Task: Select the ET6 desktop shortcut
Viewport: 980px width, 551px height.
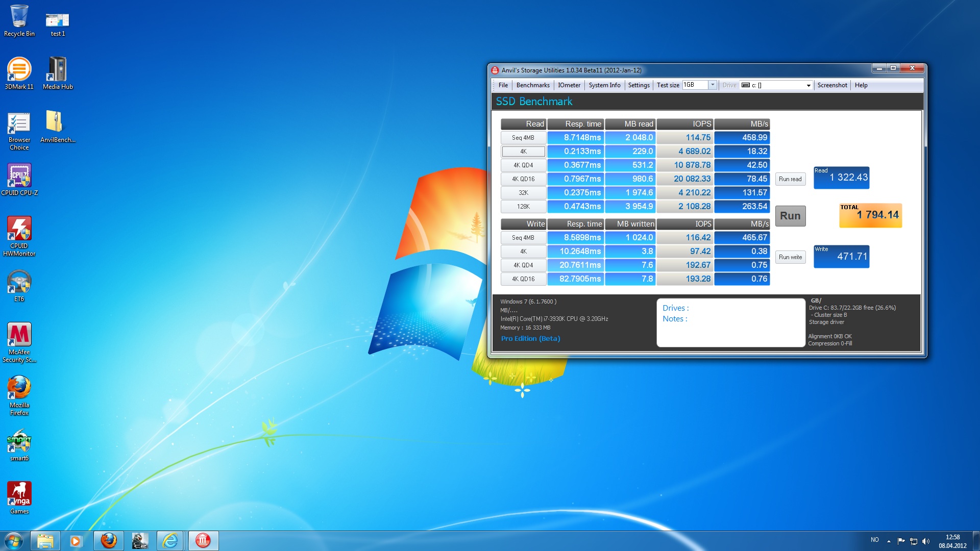Action: pyautogui.click(x=19, y=286)
